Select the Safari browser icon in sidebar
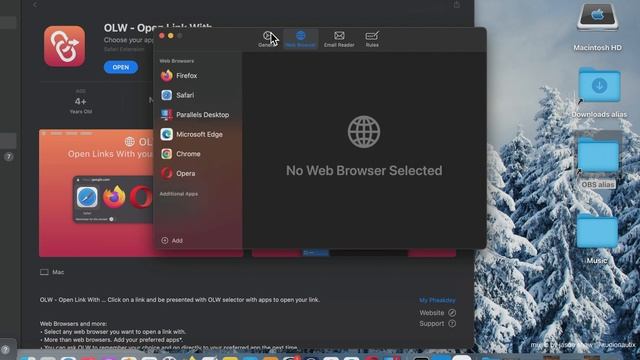The height and width of the screenshot is (360, 640). (167, 95)
